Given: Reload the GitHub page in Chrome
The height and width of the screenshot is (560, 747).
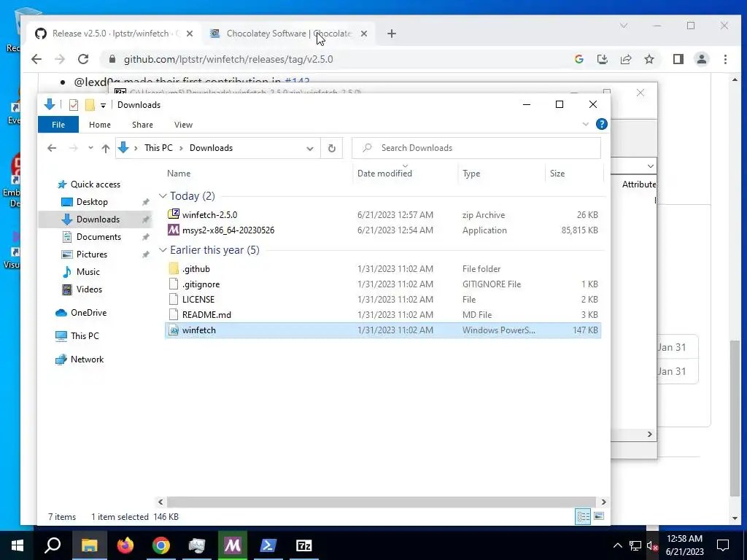Looking at the screenshot, I should pyautogui.click(x=83, y=59).
